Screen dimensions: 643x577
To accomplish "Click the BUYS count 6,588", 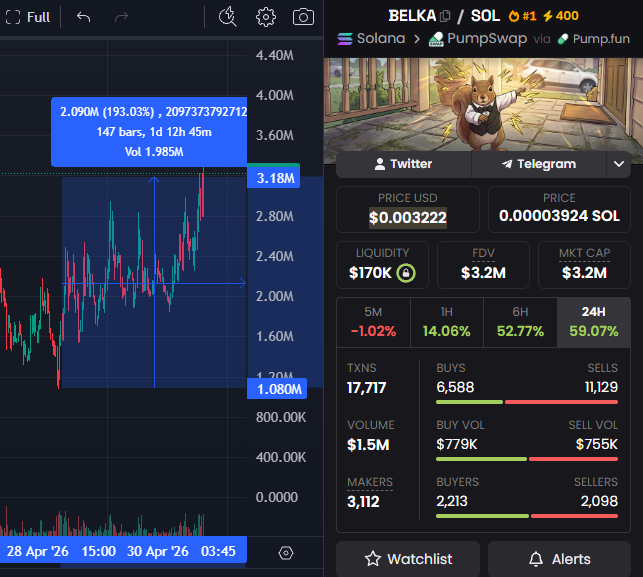I will pos(455,387).
